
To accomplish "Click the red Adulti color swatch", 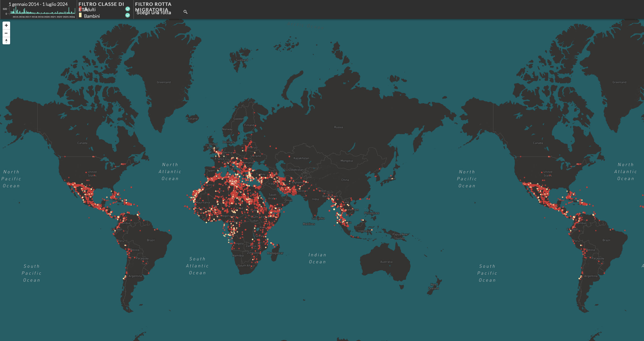I will [x=80, y=9].
